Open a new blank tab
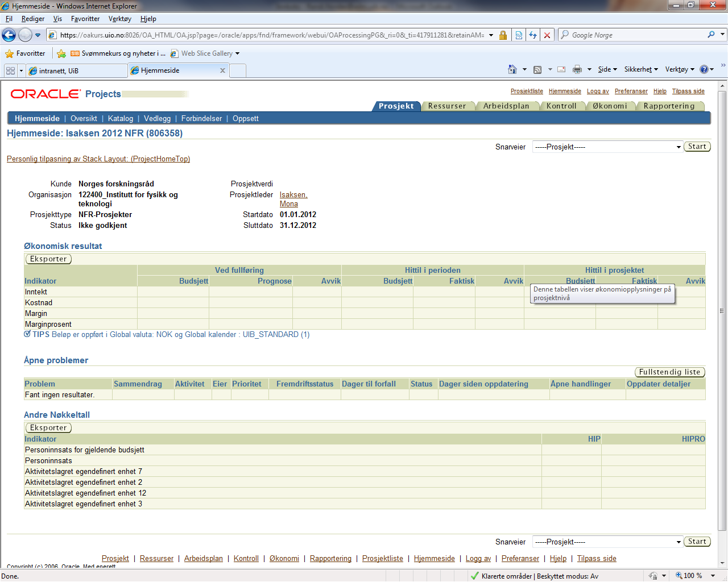Screen dimensions: 728x582 coord(238,70)
